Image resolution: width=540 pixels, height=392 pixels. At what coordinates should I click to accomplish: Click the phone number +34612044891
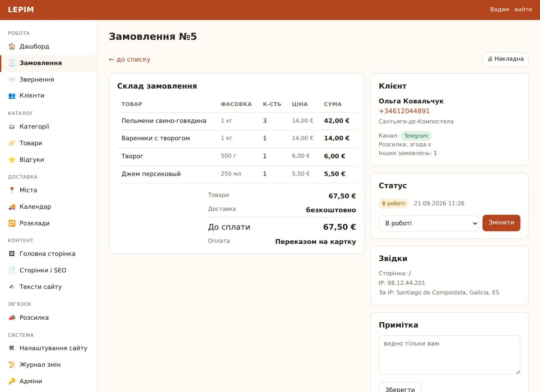(x=404, y=111)
